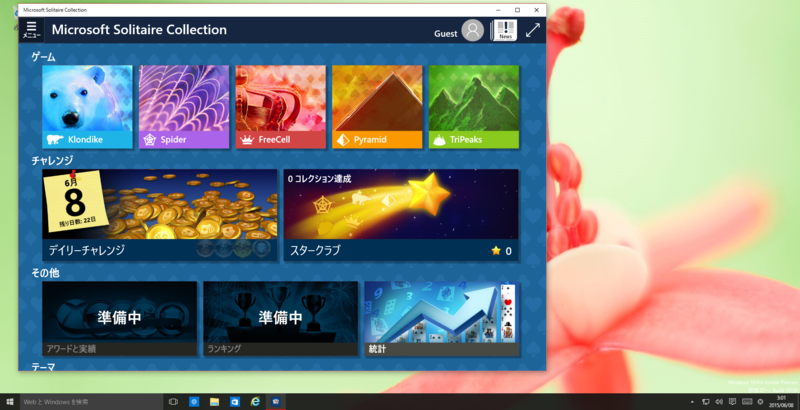The image size is (800, 410).
Task: Click the touch keyboard tray icon
Action: tap(746, 402)
